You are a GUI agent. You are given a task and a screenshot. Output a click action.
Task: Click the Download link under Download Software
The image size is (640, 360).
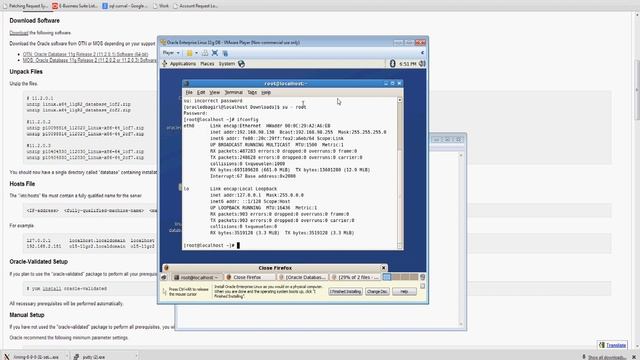[x=19, y=33]
